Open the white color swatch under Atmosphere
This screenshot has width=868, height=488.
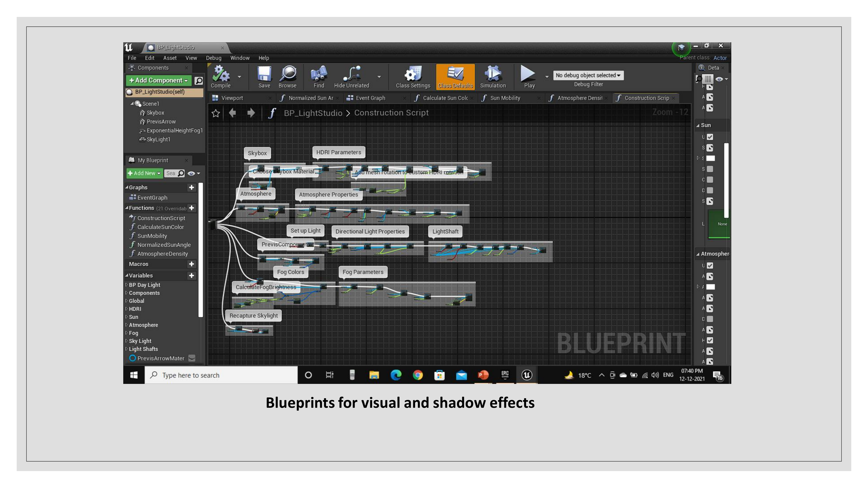tap(711, 287)
